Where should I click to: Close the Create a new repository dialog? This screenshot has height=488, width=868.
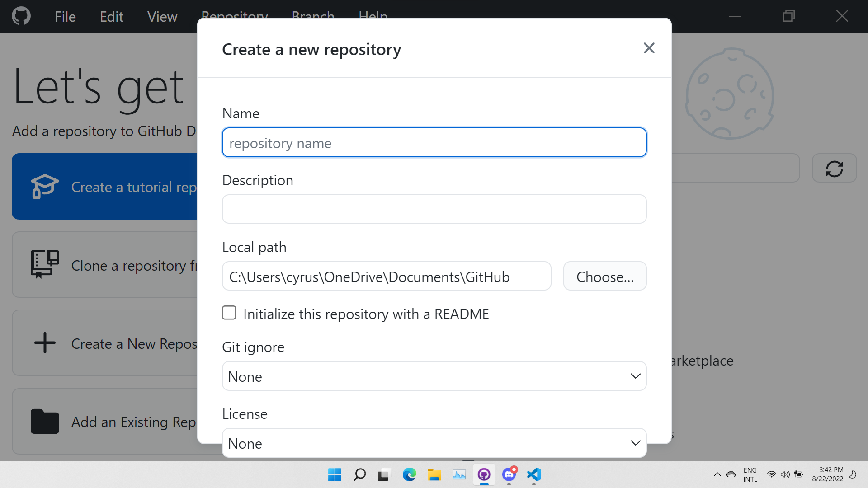pyautogui.click(x=649, y=48)
